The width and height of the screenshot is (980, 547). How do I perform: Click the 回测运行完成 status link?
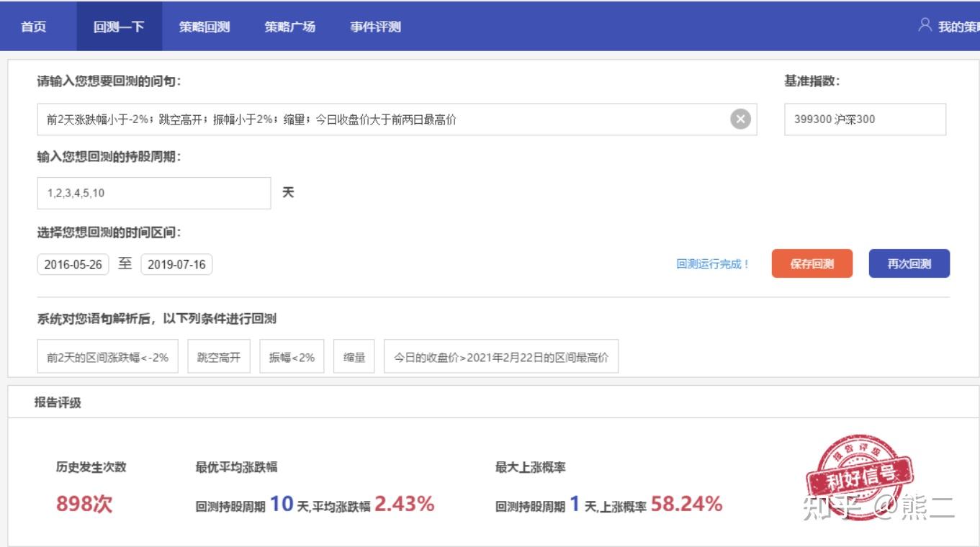(714, 264)
